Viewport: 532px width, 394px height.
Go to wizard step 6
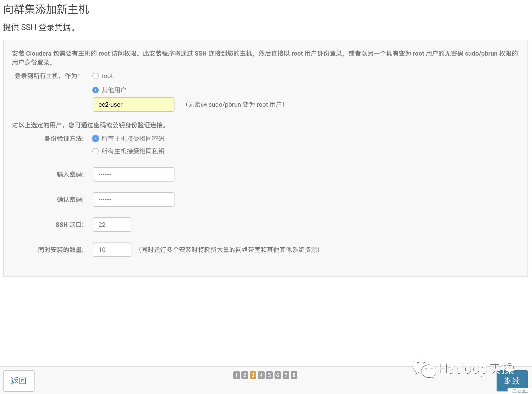pyautogui.click(x=278, y=375)
